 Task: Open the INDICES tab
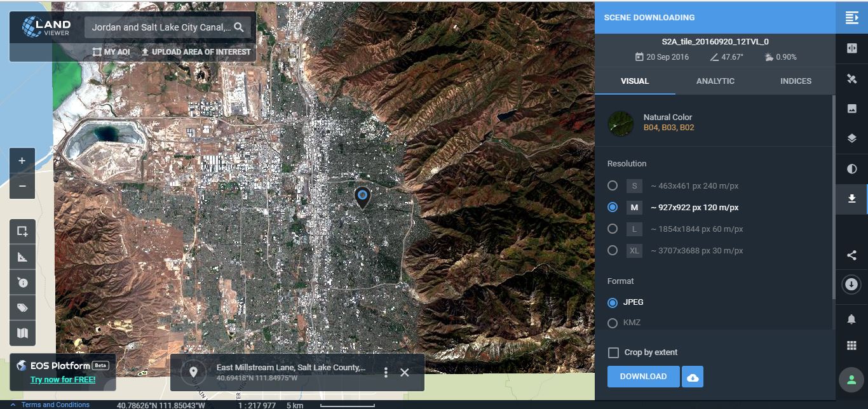[x=796, y=81]
